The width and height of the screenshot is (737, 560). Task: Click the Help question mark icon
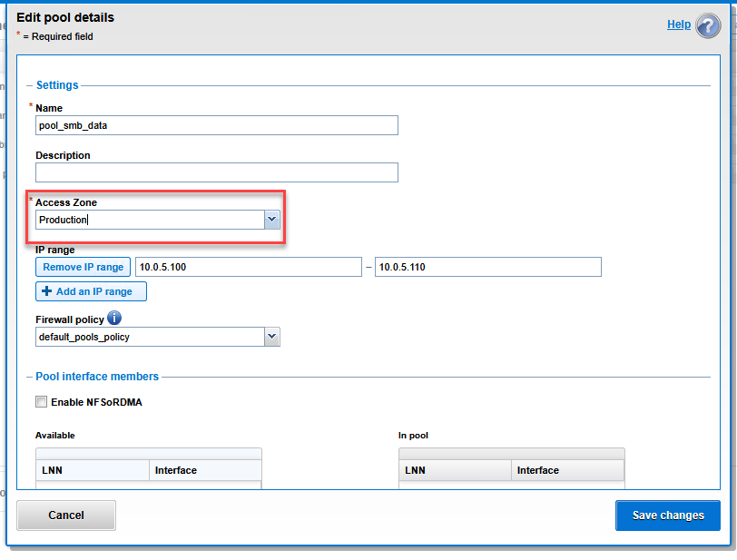pyautogui.click(x=708, y=25)
